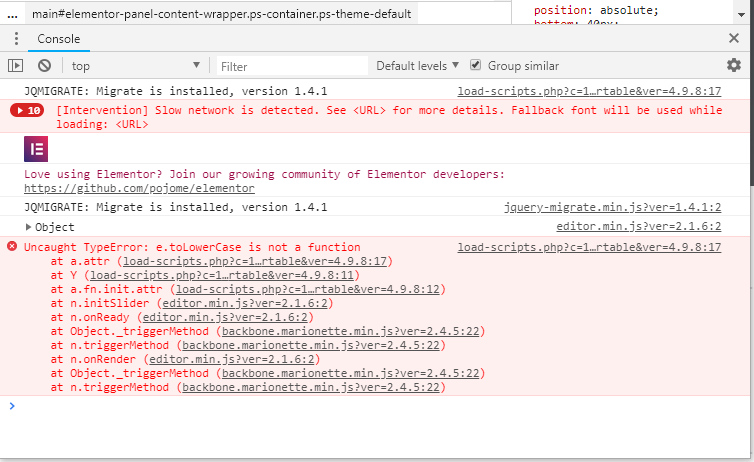Viewport: 754px width, 462px height.
Task: Expand the logged Object entry
Action: [28, 226]
